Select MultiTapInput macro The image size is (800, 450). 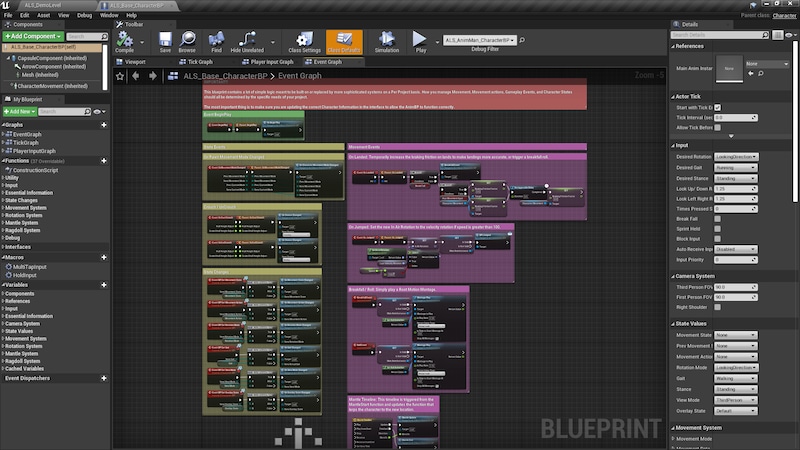[30, 267]
